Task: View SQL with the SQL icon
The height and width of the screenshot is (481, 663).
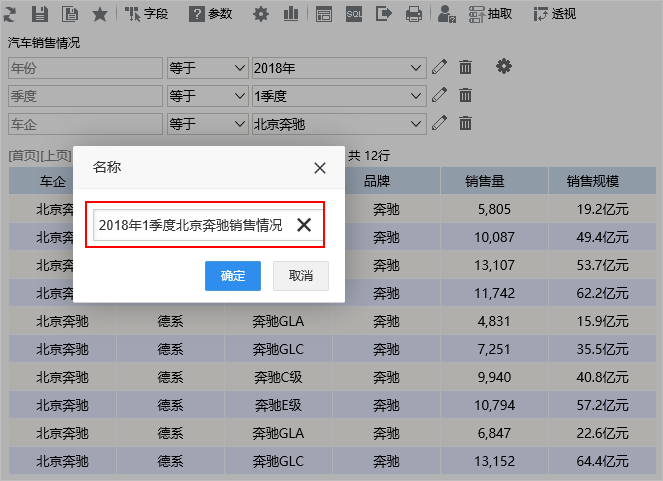Action: [354, 14]
